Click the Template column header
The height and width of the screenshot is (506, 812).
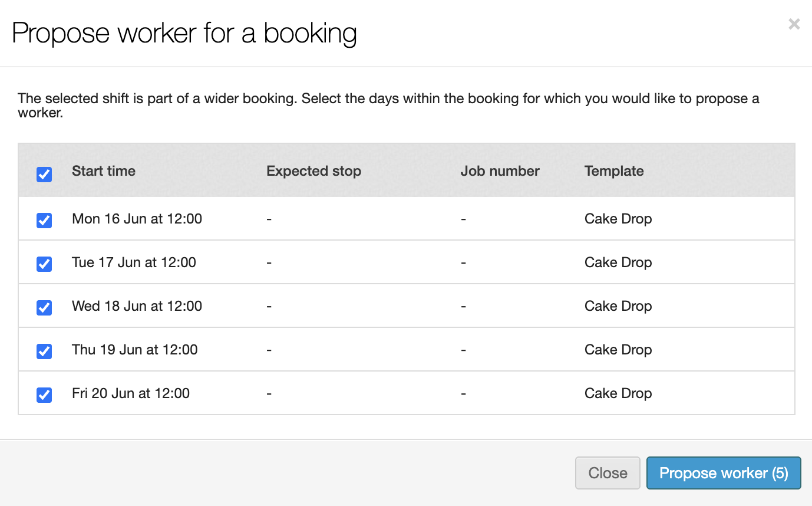[x=613, y=171]
